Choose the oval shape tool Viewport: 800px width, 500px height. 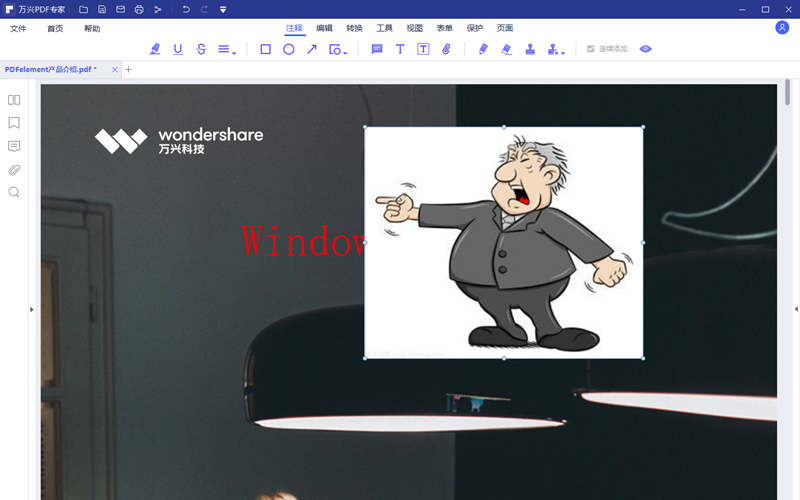[288, 49]
